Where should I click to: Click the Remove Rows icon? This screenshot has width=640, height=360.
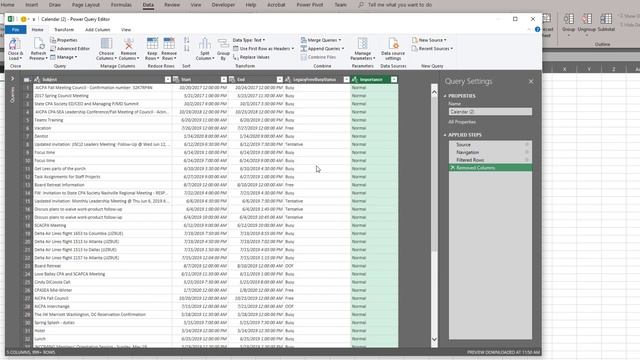pyautogui.click(x=169, y=44)
